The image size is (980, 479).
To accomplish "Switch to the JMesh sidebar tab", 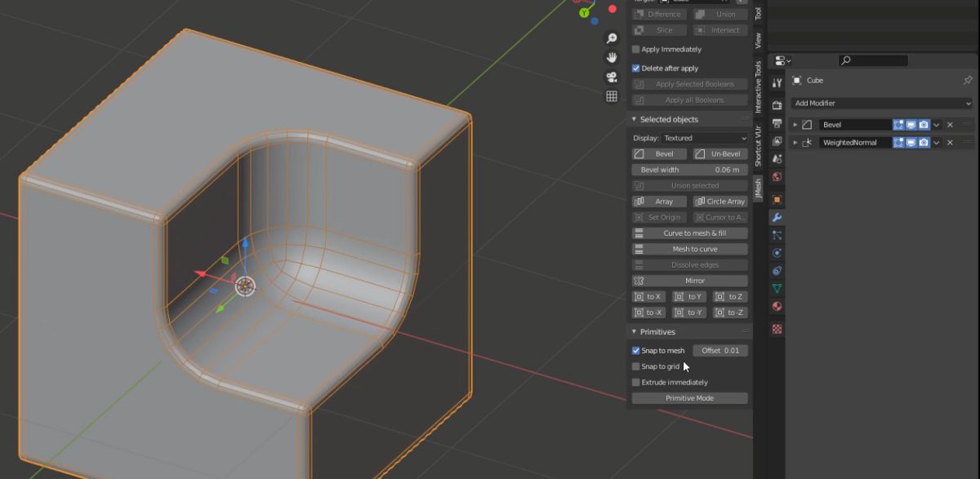I will click(x=759, y=190).
